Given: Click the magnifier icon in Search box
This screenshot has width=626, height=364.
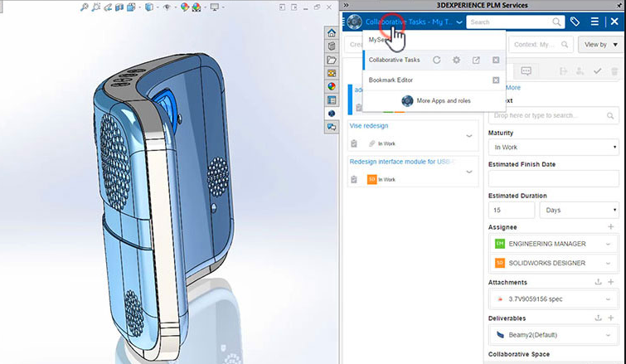Looking at the screenshot, I should [x=556, y=22].
